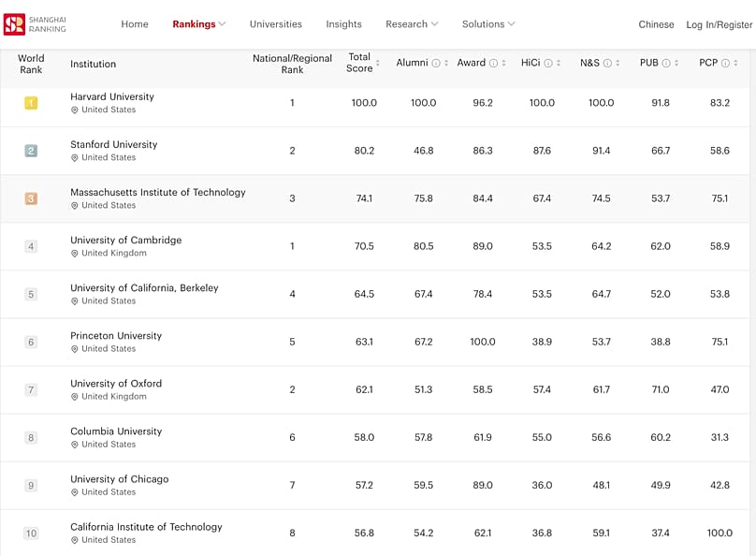Screen dimensions: 756x556
Task: Click location pin under California Institute of Technology
Action: [x=74, y=540]
